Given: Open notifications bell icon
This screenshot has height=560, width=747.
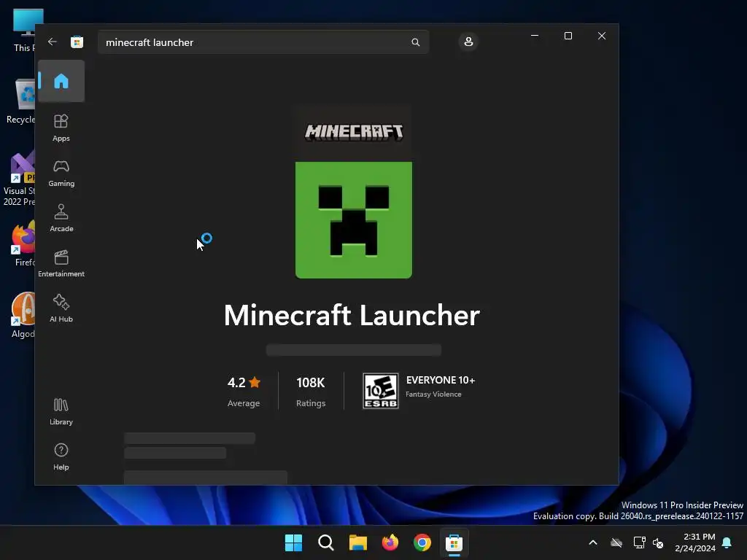Looking at the screenshot, I should pos(727,542).
